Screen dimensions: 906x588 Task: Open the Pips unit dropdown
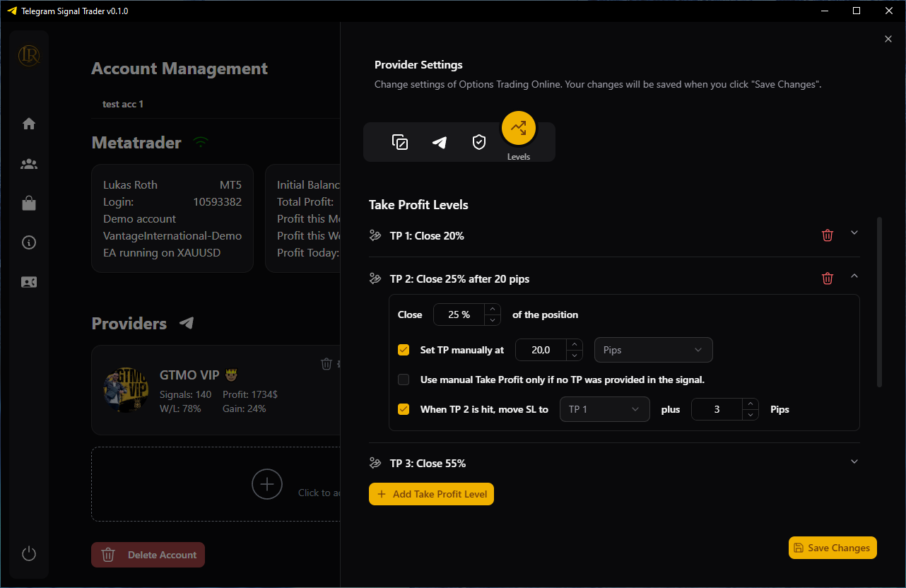click(x=654, y=350)
